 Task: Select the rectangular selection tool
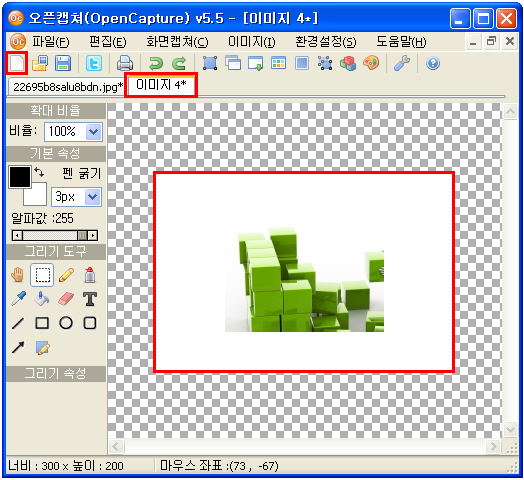(42, 275)
